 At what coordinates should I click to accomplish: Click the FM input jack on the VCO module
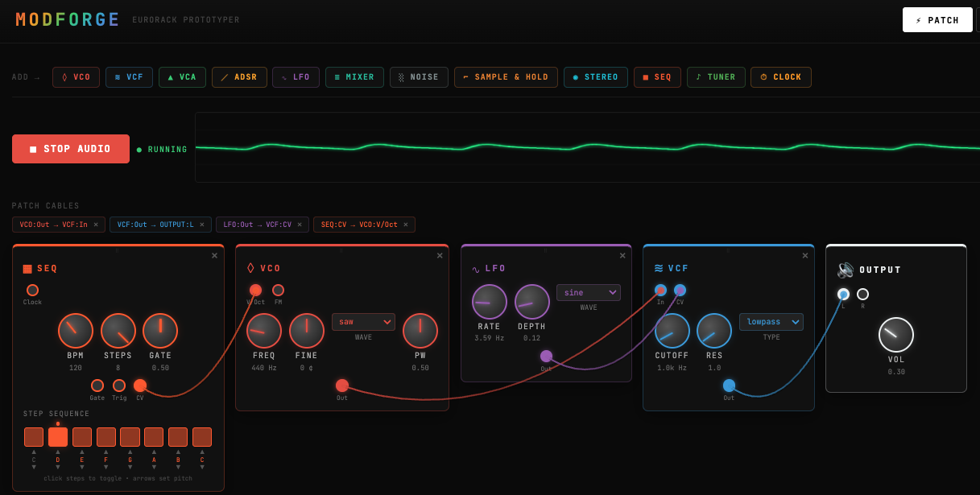tap(278, 291)
